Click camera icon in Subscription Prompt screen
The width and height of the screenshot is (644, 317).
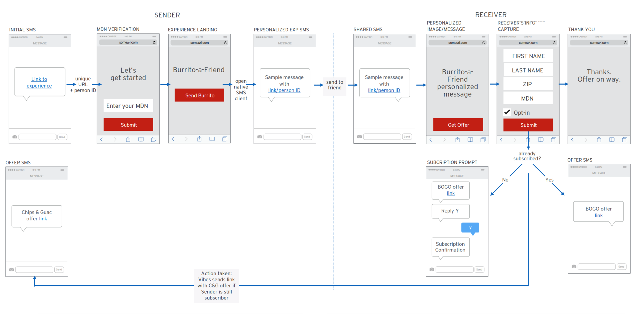coord(432,269)
